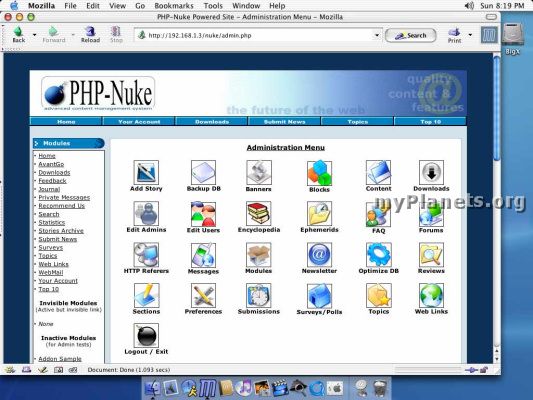
Task: Open the FAQ admin icon
Action: pos(378,214)
